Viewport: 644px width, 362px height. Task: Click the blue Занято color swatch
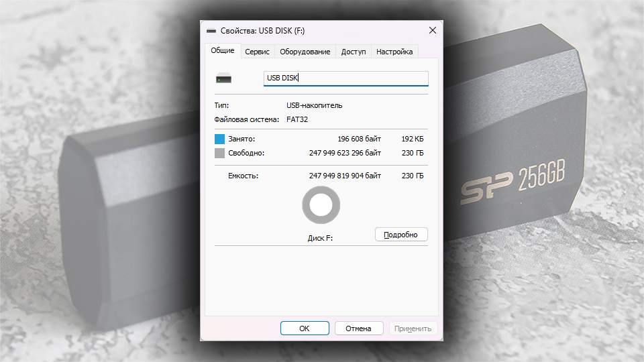(220, 139)
